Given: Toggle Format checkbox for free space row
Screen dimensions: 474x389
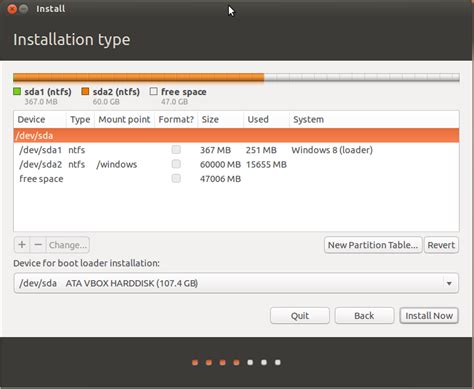Looking at the screenshot, I should (176, 178).
